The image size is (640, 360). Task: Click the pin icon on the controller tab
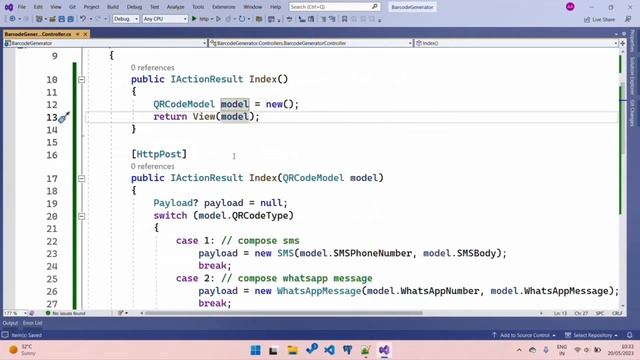click(x=78, y=34)
